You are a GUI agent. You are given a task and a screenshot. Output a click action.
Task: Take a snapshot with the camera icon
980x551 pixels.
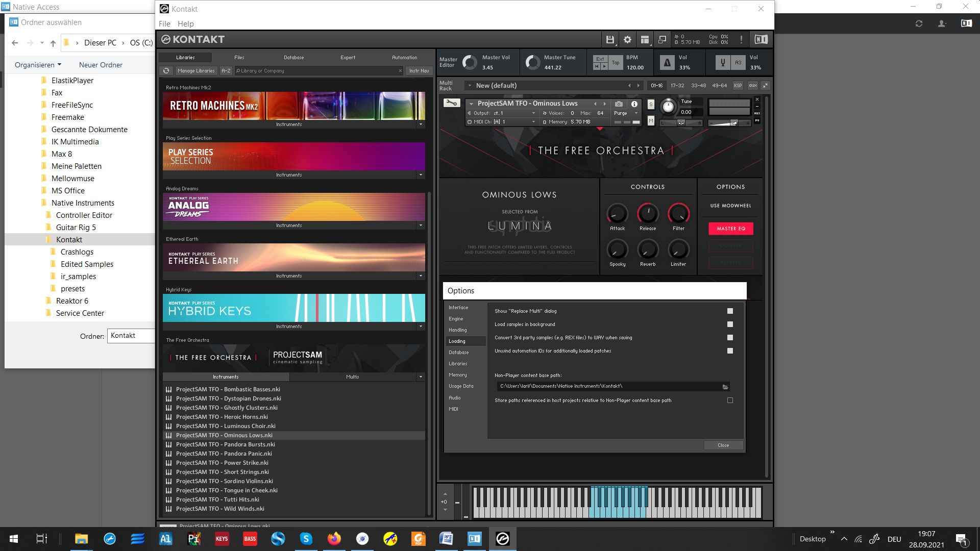tap(619, 104)
